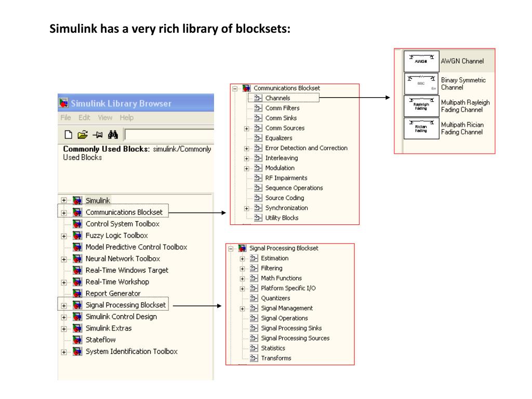The width and height of the screenshot is (532, 399).
Task: Click the binoculars find icon
Action: (x=113, y=135)
